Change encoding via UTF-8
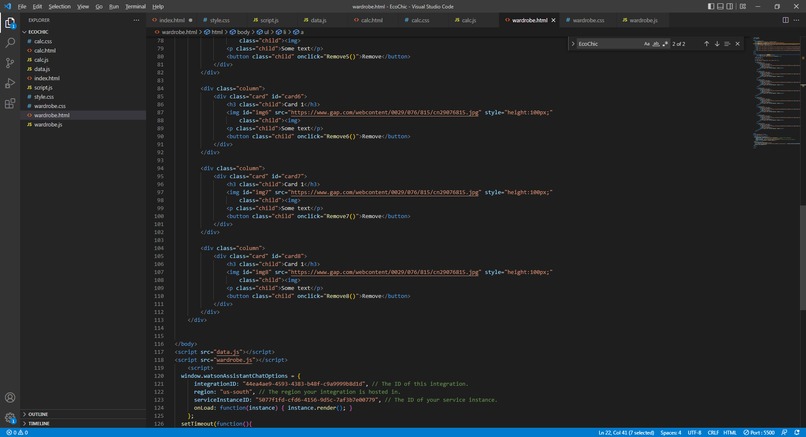 click(x=694, y=433)
